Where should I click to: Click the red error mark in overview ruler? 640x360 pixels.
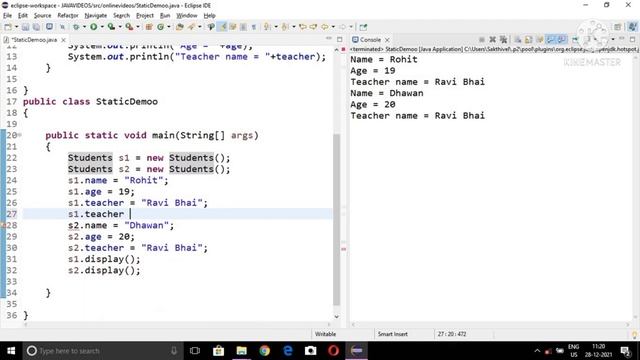click(344, 249)
